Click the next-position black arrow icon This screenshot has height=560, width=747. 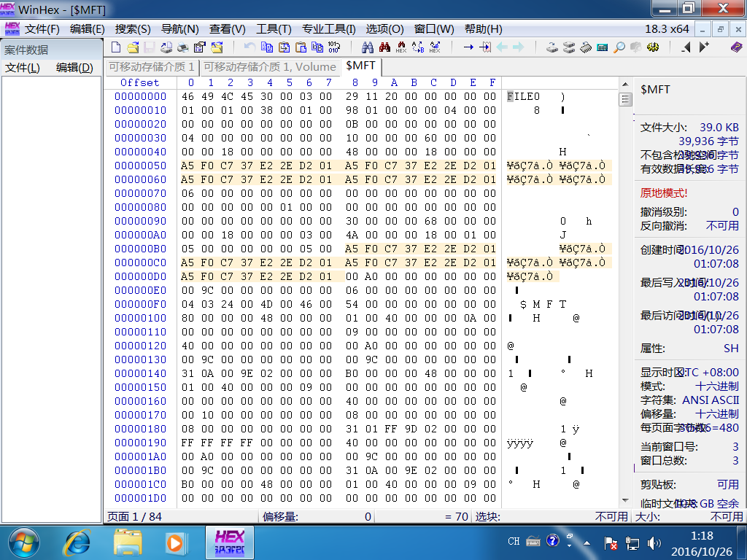point(704,47)
